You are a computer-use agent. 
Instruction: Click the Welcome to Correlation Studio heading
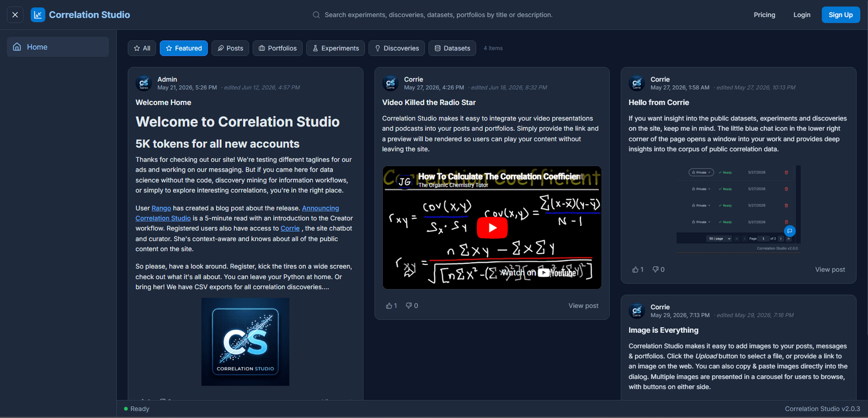[x=238, y=122]
